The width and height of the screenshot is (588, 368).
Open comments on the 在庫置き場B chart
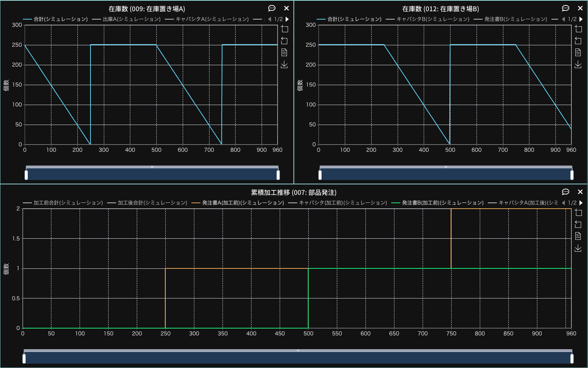click(x=566, y=8)
